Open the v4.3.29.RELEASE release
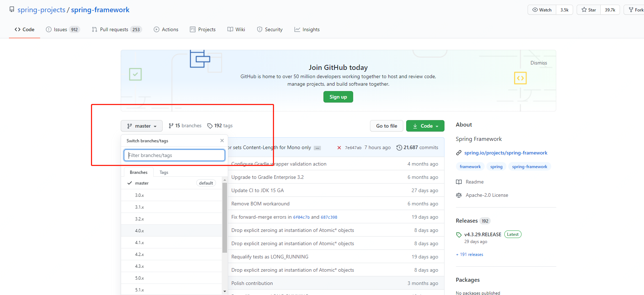The width and height of the screenshot is (644, 295). 483,234
